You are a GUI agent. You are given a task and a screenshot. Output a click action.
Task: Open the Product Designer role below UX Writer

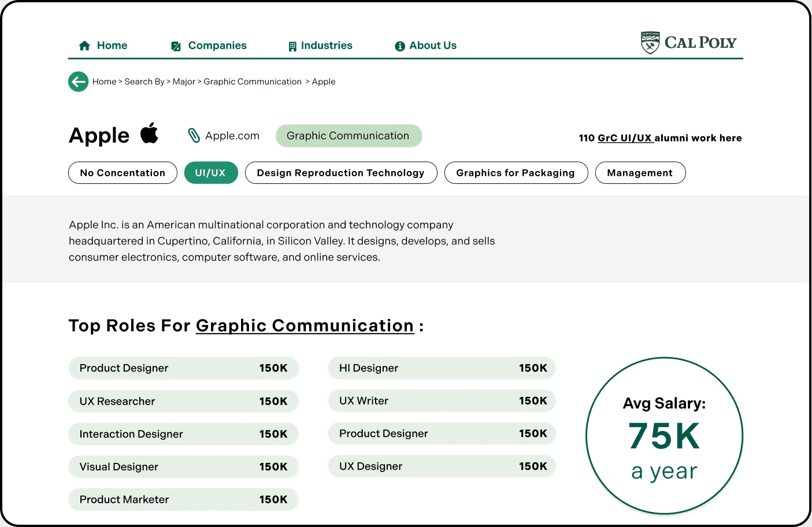(442, 433)
